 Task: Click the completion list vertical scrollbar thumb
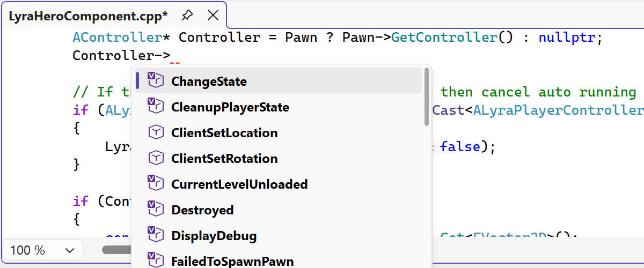coord(427,97)
